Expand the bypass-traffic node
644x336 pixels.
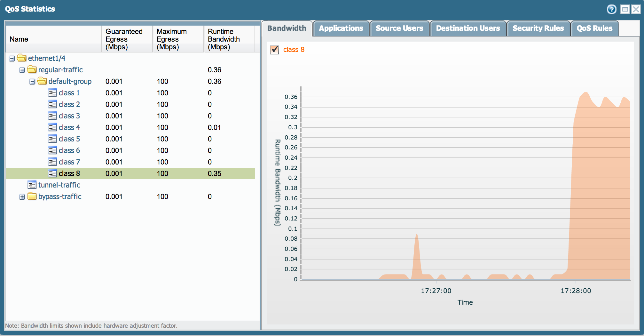pos(22,196)
